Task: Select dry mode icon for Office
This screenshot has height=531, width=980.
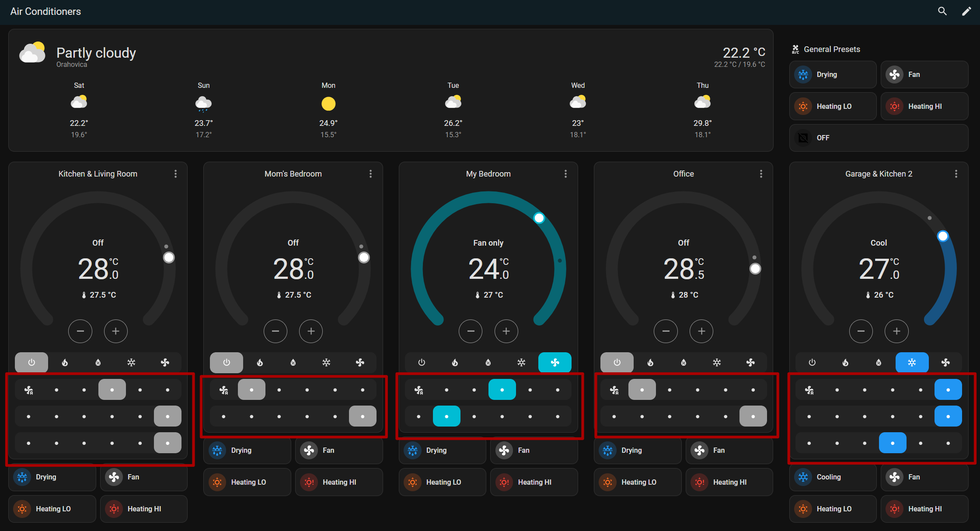Action: [x=684, y=362]
